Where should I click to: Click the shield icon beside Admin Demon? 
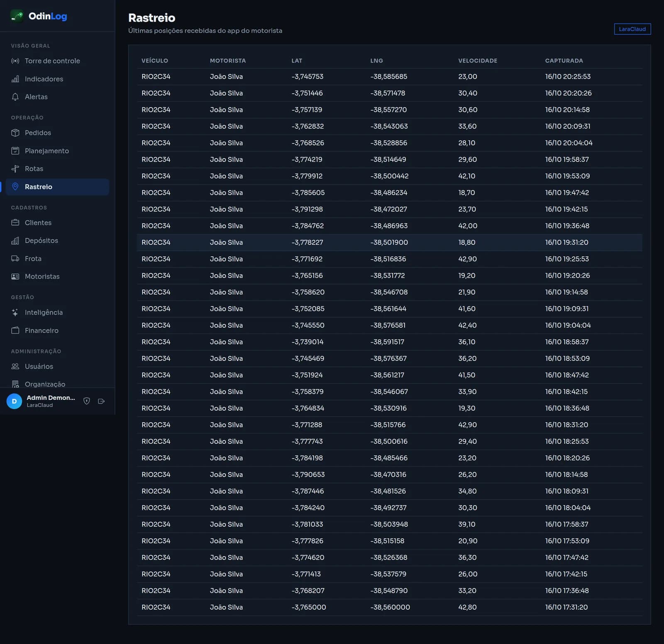[87, 401]
